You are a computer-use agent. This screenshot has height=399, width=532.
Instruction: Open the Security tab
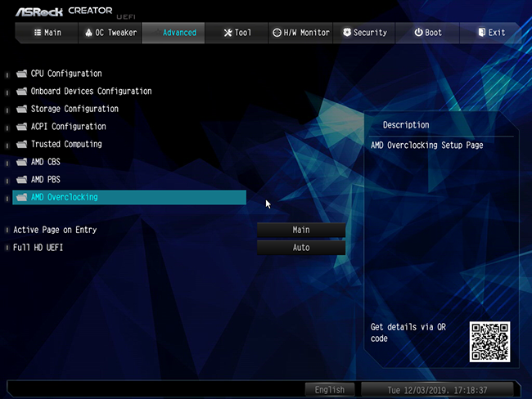click(364, 33)
